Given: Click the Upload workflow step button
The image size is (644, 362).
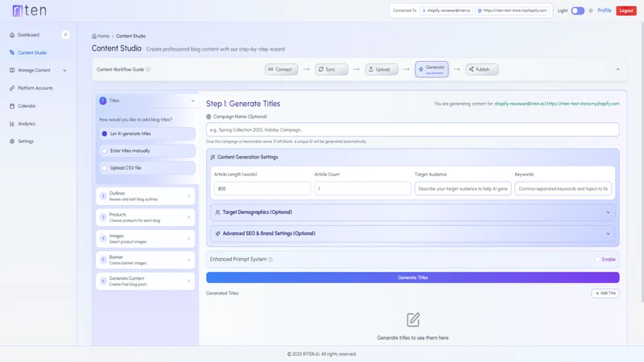Looking at the screenshot, I should pos(382,69).
